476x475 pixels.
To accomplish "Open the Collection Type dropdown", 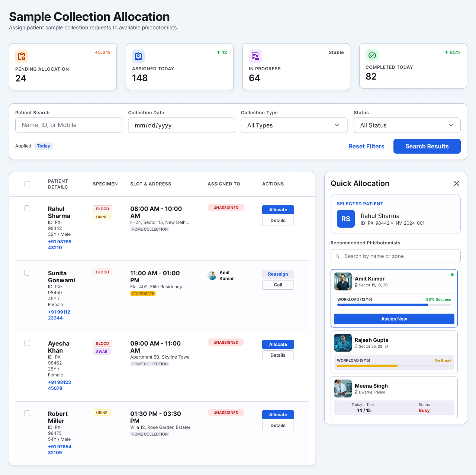I will pos(295,125).
